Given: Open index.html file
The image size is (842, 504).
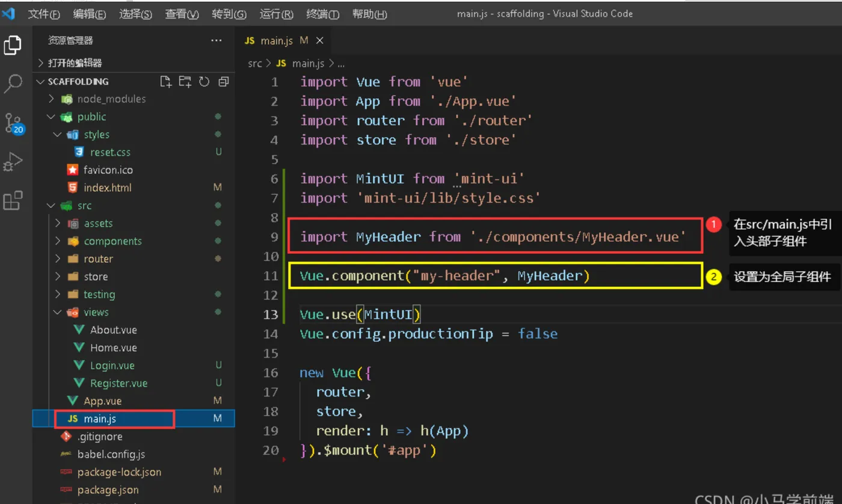Looking at the screenshot, I should 108,188.
